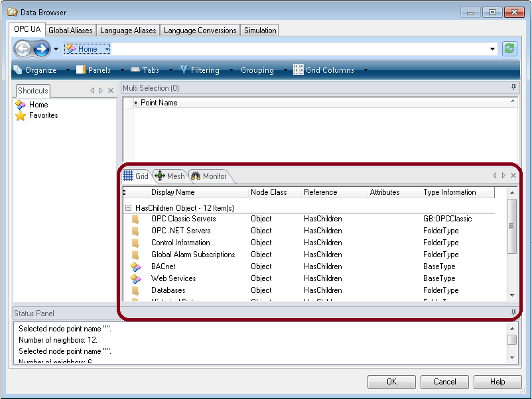Click the blue forward navigation arrow

[42, 48]
